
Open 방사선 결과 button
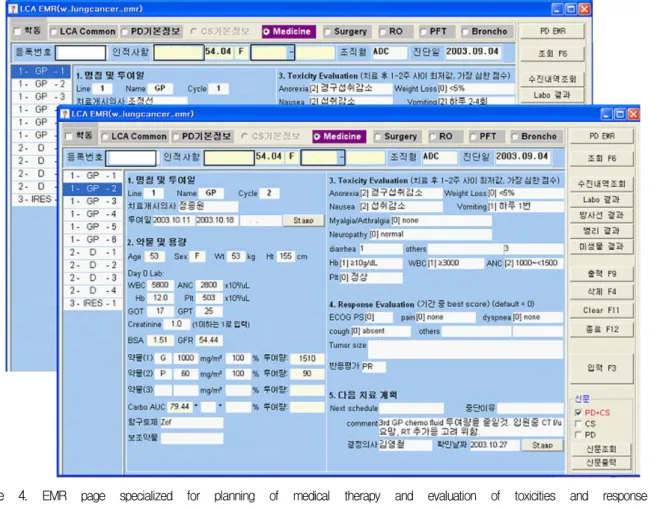(602, 215)
